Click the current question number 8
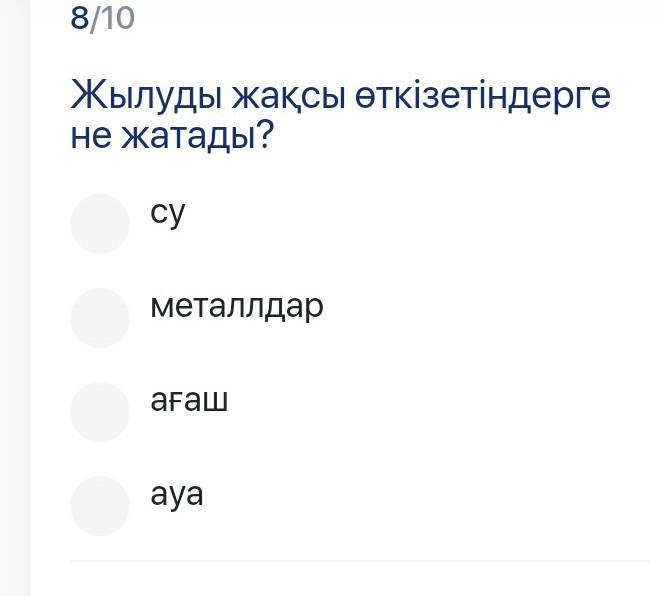This screenshot has width=658, height=596. point(80,18)
